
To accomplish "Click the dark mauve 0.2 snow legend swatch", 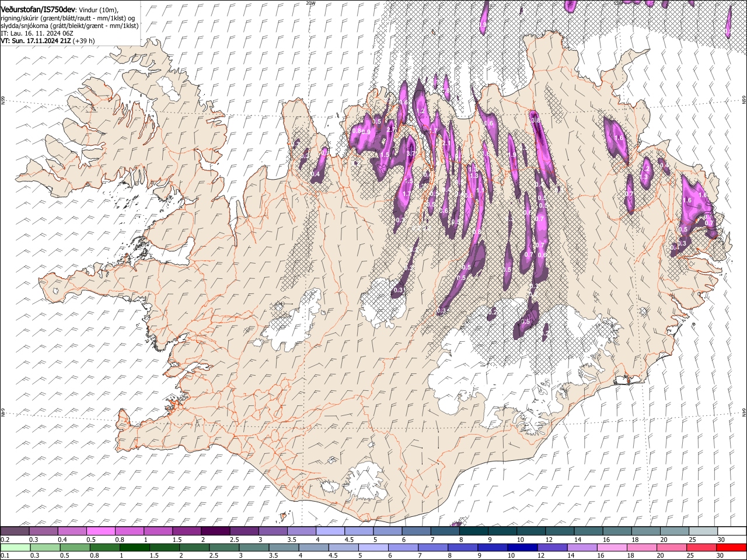I will (x=15, y=531).
